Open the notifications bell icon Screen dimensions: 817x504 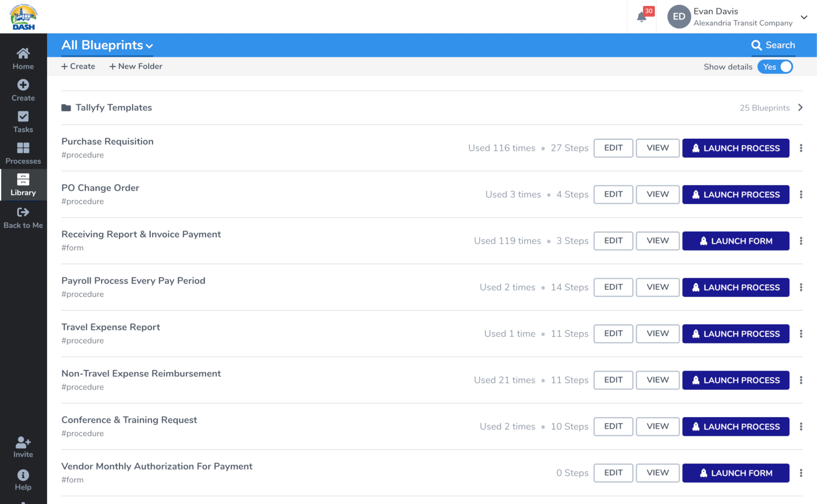[x=642, y=17]
